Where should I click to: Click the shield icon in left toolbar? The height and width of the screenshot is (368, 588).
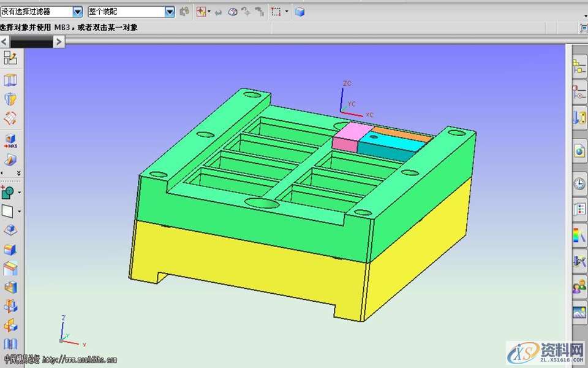coord(10,99)
